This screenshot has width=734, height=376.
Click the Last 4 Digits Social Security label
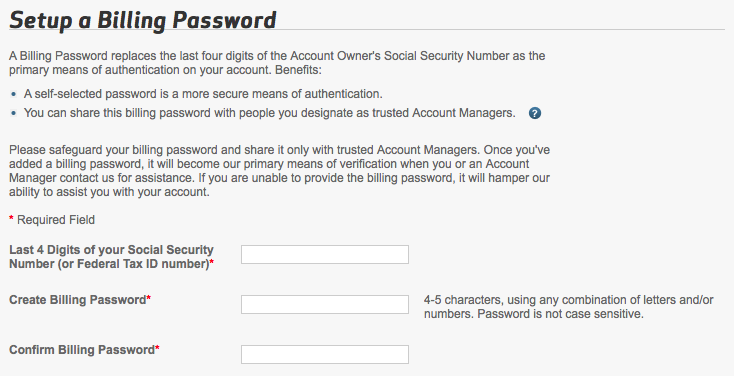[x=111, y=257]
